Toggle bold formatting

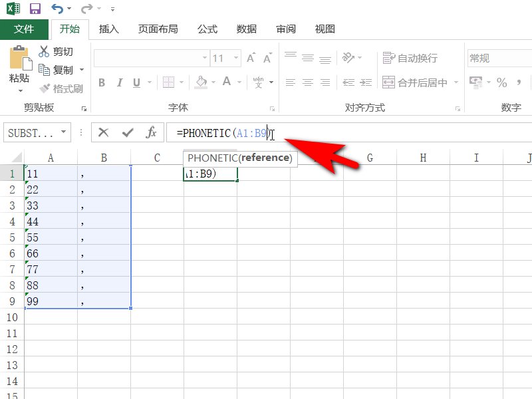pyautogui.click(x=101, y=82)
